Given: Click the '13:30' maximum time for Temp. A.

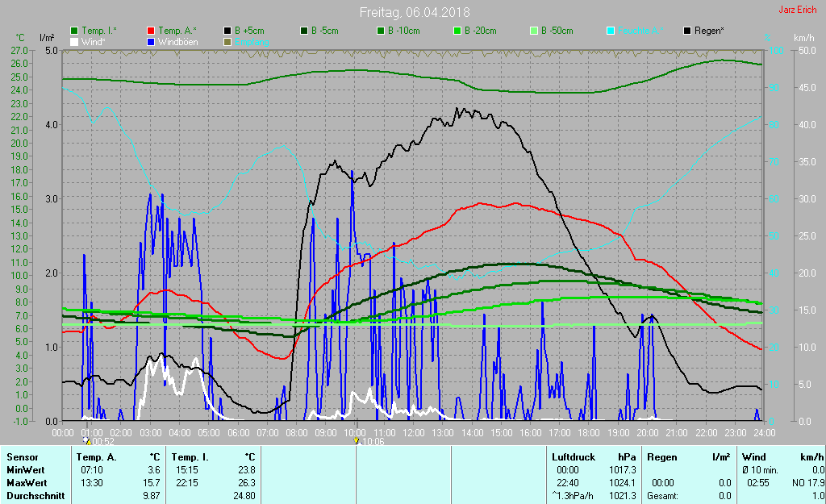Looking at the screenshot, I should coord(92,483).
